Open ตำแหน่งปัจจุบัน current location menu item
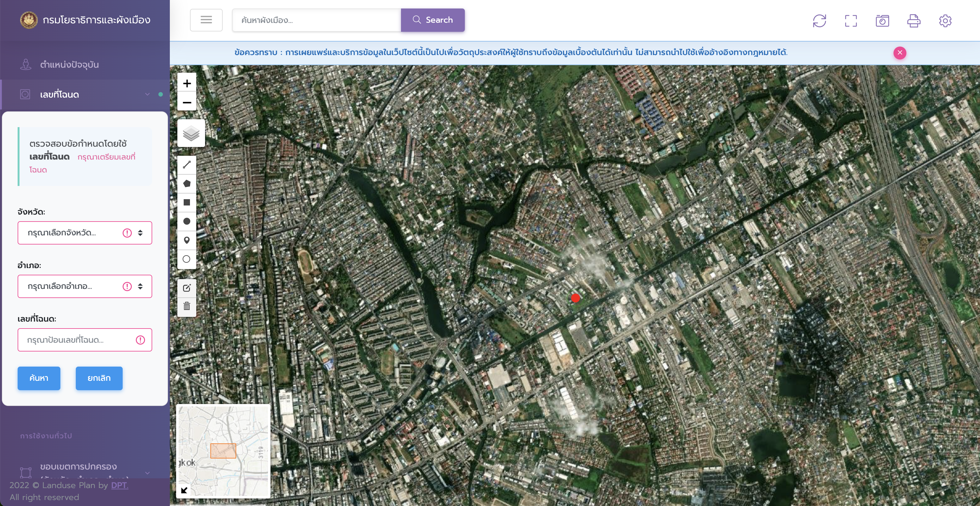Image resolution: width=980 pixels, height=506 pixels. (69, 65)
